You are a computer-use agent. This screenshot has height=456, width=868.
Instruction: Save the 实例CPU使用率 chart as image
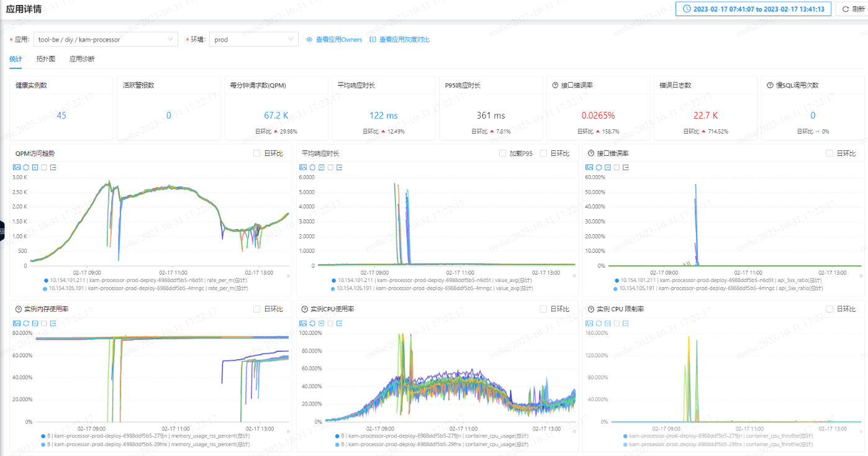point(303,323)
